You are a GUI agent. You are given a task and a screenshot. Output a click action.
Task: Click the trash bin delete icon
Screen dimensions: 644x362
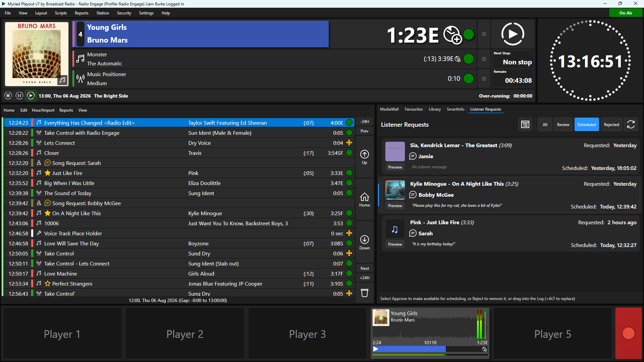[365, 293]
